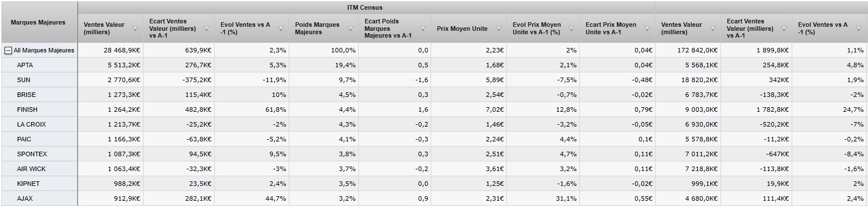The height and width of the screenshot is (207, 868).
Task: Open filter on Ecart Prix Moyen Unite column
Action: (648, 29)
